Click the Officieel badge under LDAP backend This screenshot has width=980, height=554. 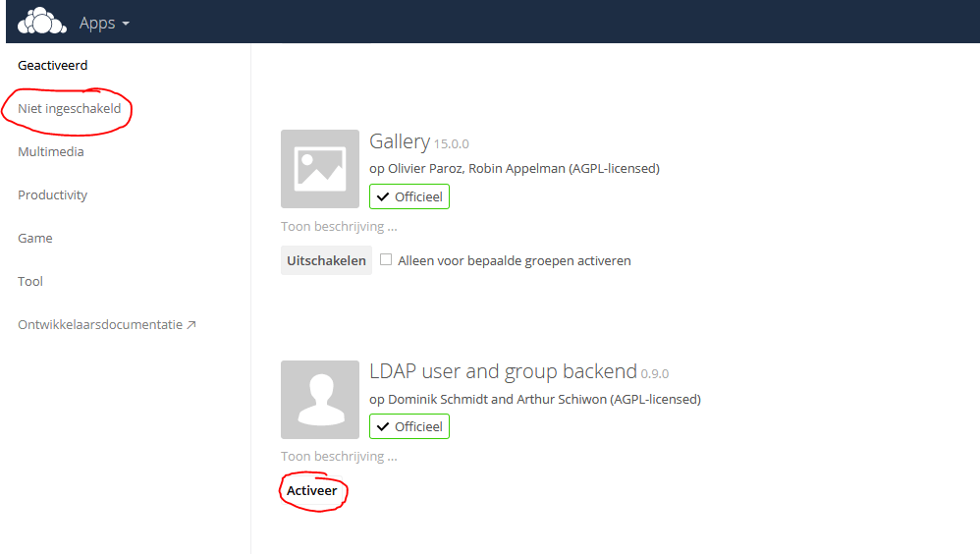(x=409, y=426)
